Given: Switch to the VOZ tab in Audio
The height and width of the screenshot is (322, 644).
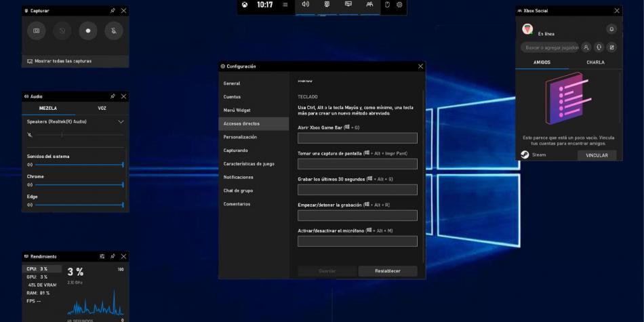Looking at the screenshot, I should (102, 108).
